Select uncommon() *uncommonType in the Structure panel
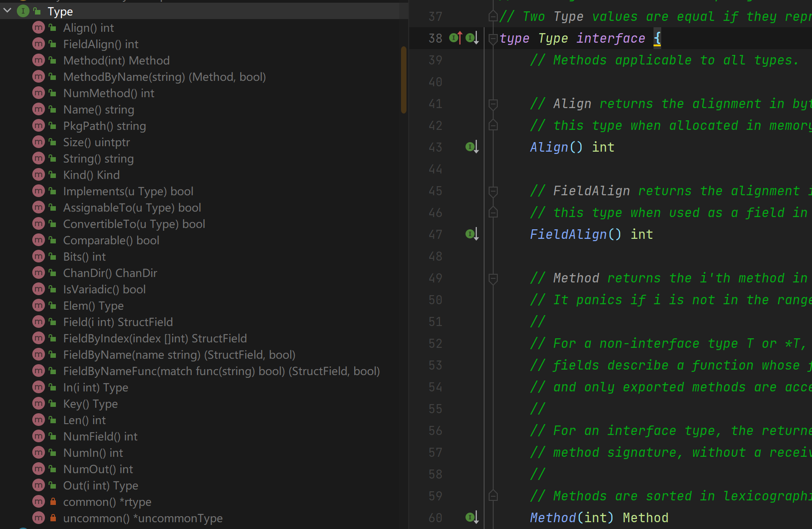The height and width of the screenshot is (529, 812). [x=143, y=518]
